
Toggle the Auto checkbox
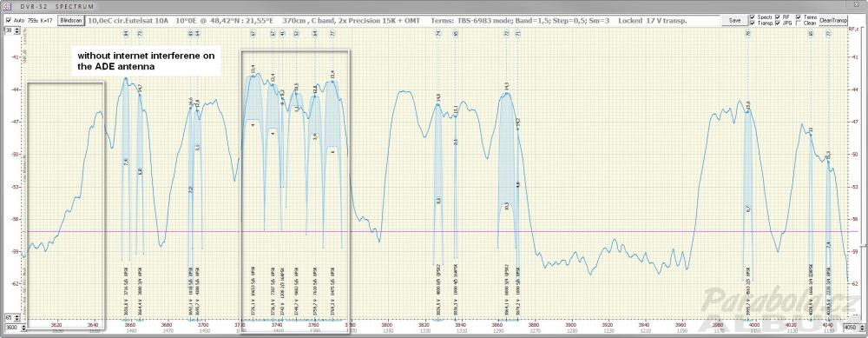[x=9, y=21]
